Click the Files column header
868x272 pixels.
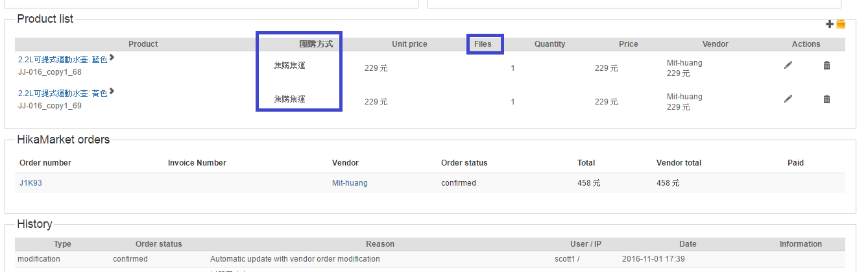(483, 44)
